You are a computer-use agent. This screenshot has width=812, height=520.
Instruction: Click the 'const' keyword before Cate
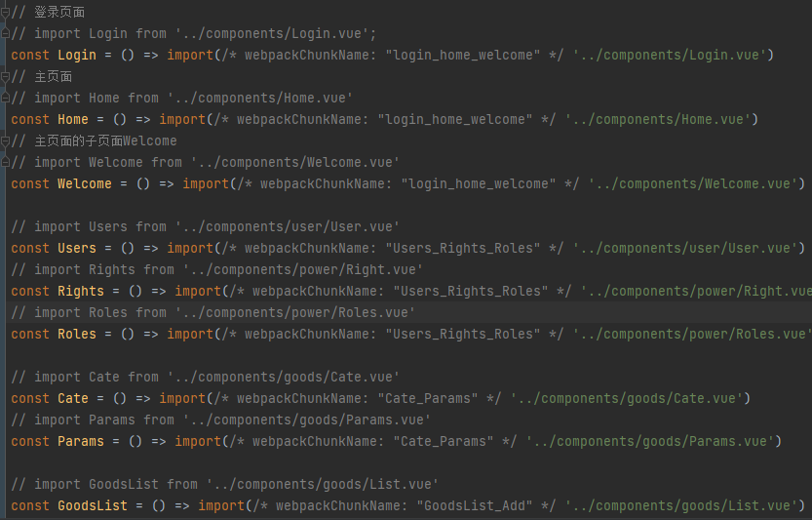coord(30,398)
